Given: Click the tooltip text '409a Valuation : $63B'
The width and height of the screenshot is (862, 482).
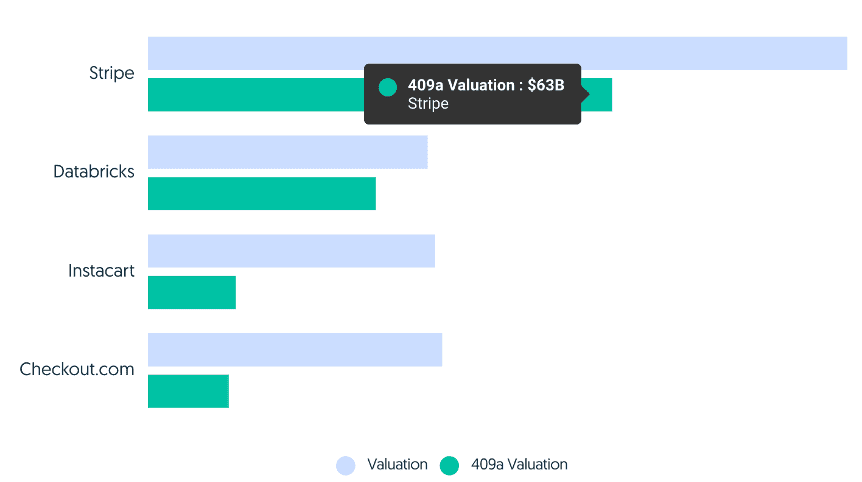Looking at the screenshot, I should [x=486, y=85].
